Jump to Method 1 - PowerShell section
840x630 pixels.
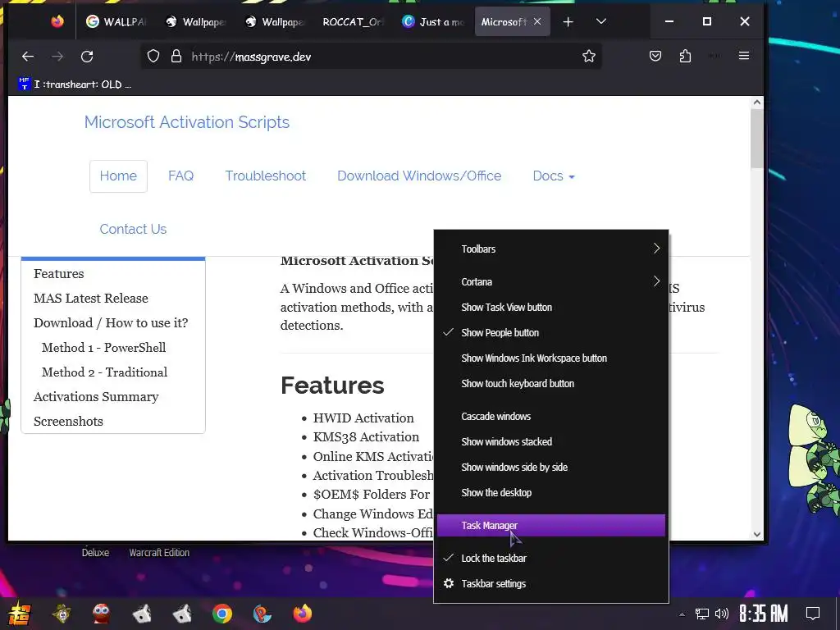pyautogui.click(x=104, y=348)
